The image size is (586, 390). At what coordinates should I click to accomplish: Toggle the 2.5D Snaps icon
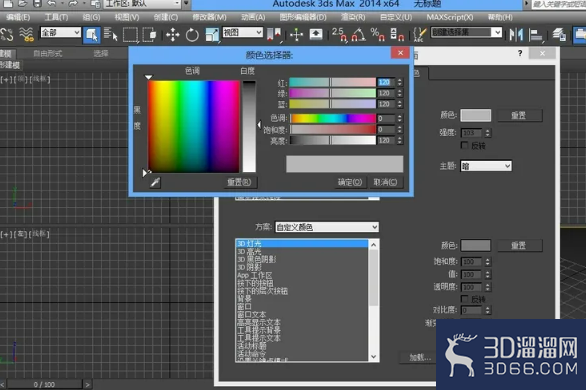click(339, 34)
